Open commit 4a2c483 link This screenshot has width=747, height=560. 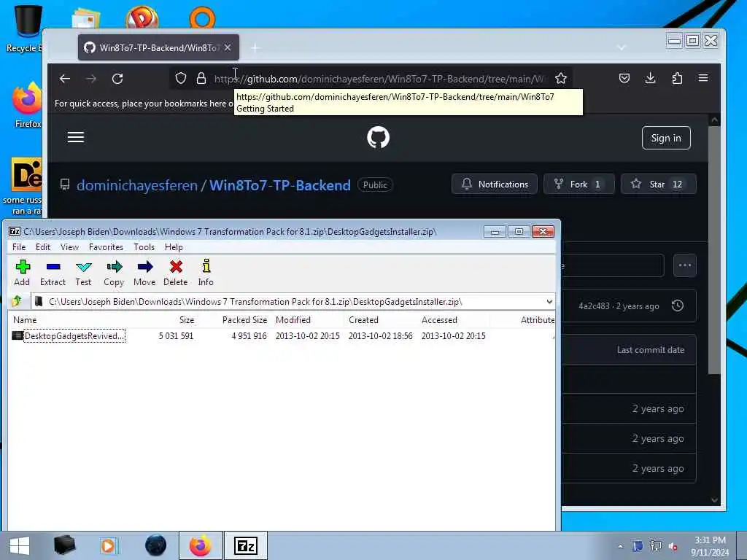click(594, 306)
